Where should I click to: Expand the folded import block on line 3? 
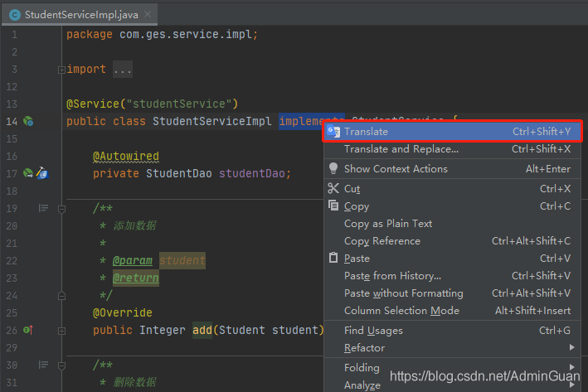62,70
